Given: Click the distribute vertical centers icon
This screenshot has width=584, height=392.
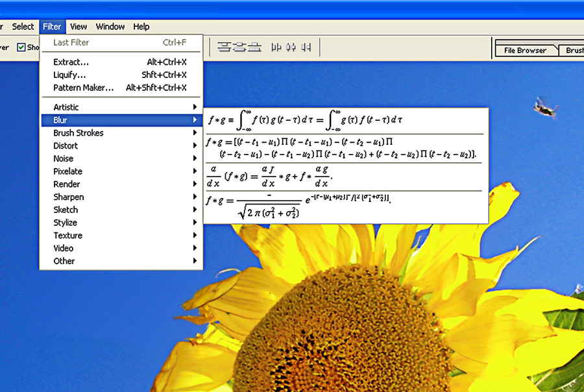Looking at the screenshot, I should 239,47.
